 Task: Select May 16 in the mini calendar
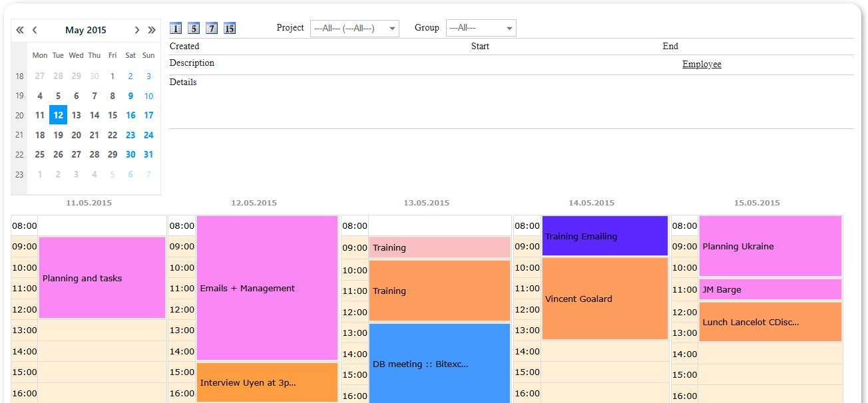pos(130,115)
